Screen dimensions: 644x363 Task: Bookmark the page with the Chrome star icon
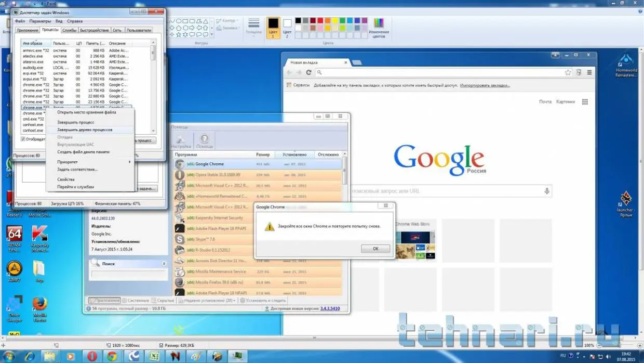click(x=568, y=73)
